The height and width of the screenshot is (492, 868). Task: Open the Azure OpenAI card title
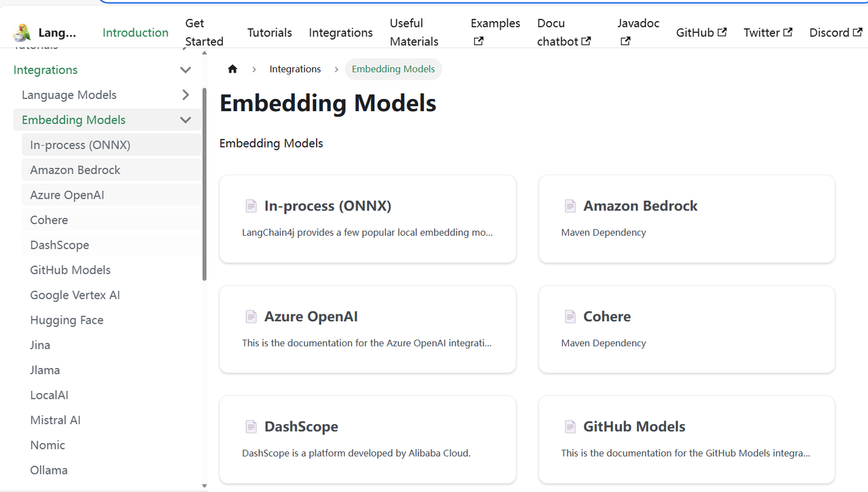pos(311,316)
